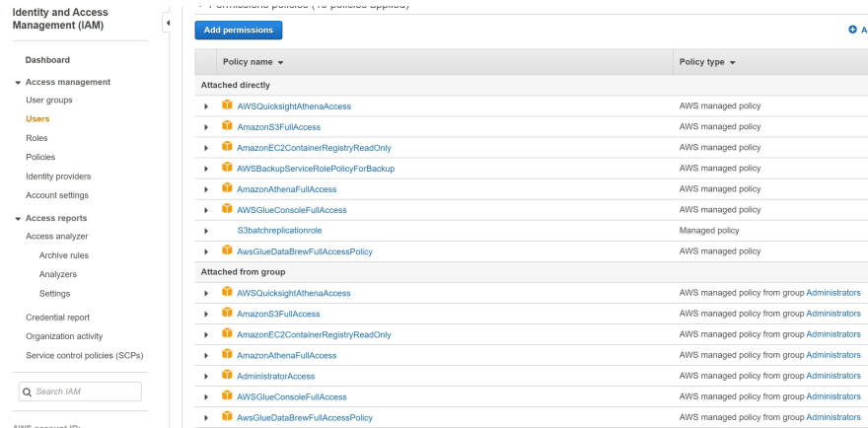Expand directly attached AWSQuicksightAthenaAccess row
This screenshot has width=868, height=428.
coord(206,107)
